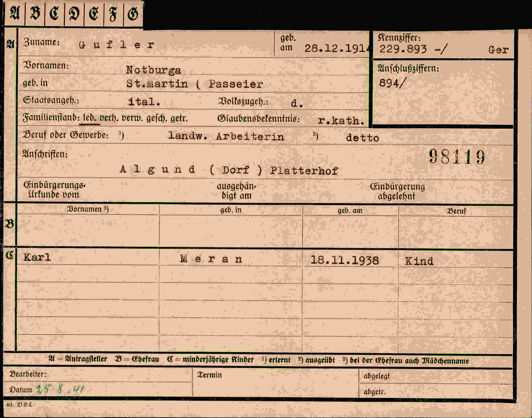Click Volkszugeh. value 'd.'
This screenshot has height=418, width=532.
[x=297, y=104]
